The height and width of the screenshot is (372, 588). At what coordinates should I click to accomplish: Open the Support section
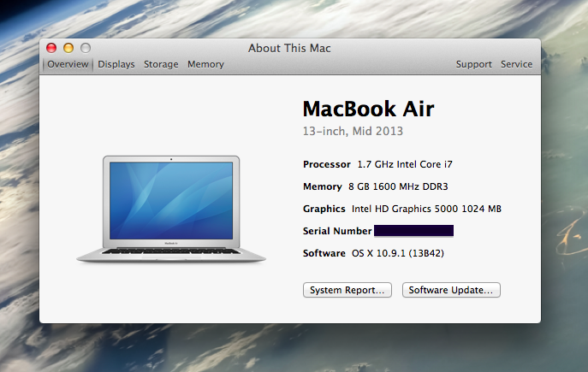[x=474, y=64]
